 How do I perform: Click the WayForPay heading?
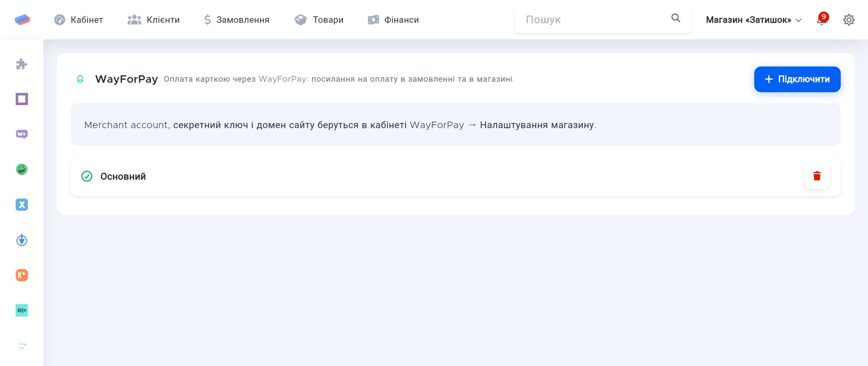click(x=126, y=79)
